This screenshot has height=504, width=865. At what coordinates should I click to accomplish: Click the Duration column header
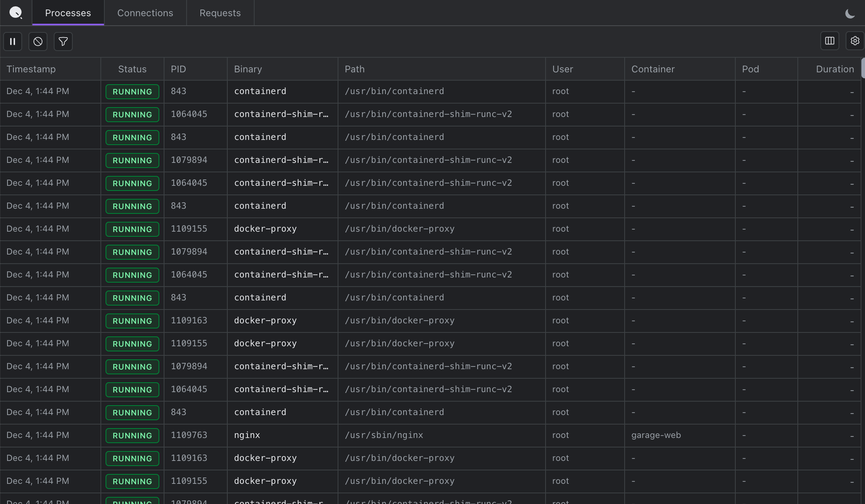point(835,69)
